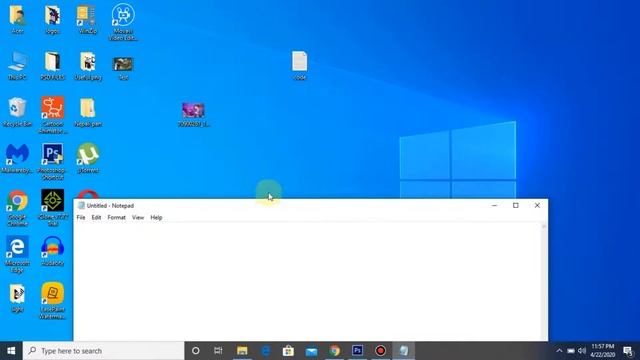Screen dimensions: 640x360
Task: Select the Movavi Video Editor desktop icon
Action: 123,22
